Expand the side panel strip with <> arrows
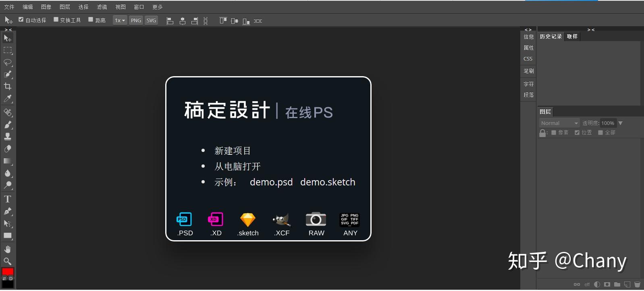This screenshot has height=291, width=644. [x=528, y=30]
